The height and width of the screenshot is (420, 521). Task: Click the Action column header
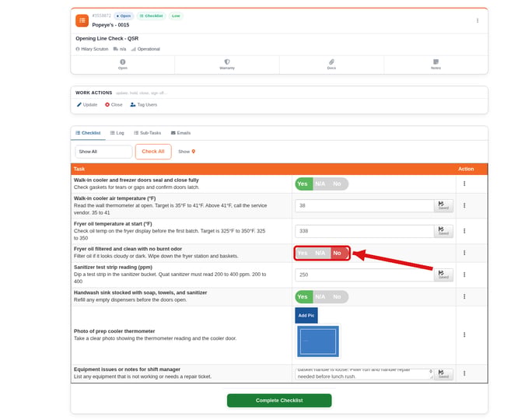point(466,169)
